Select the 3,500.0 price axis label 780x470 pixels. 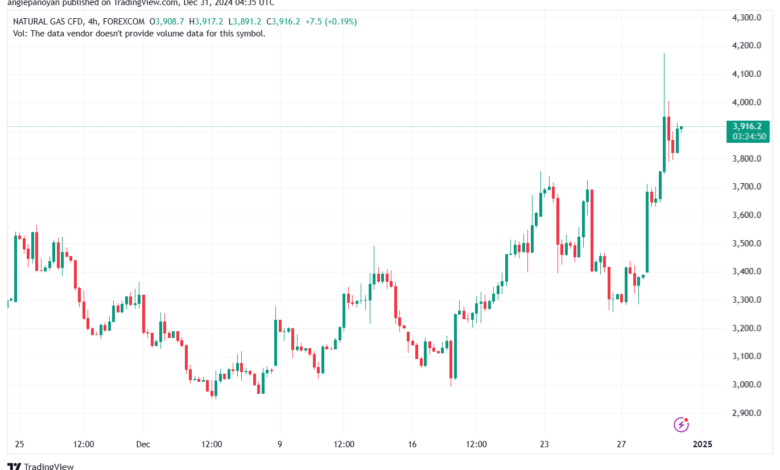[x=746, y=243]
